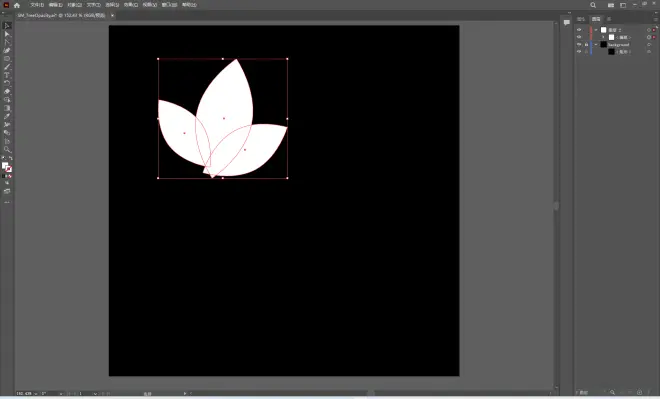Open the File menu (文件)
This screenshot has width=660, height=399.
pyautogui.click(x=37, y=5)
